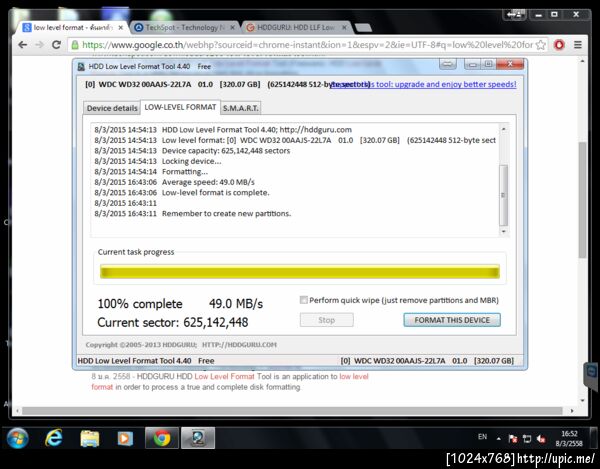Click page scroll right arrow
Image resolution: width=600 pixels, height=469 pixels.
(572, 411)
